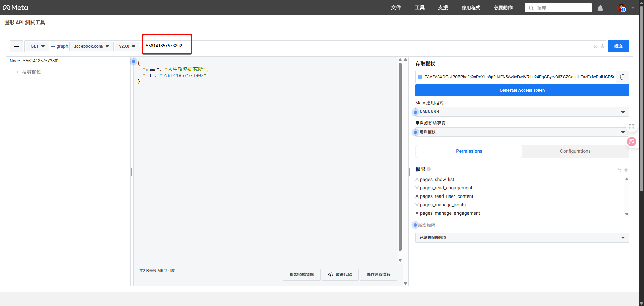Remove the pages_read_engagement permission

tap(417, 188)
